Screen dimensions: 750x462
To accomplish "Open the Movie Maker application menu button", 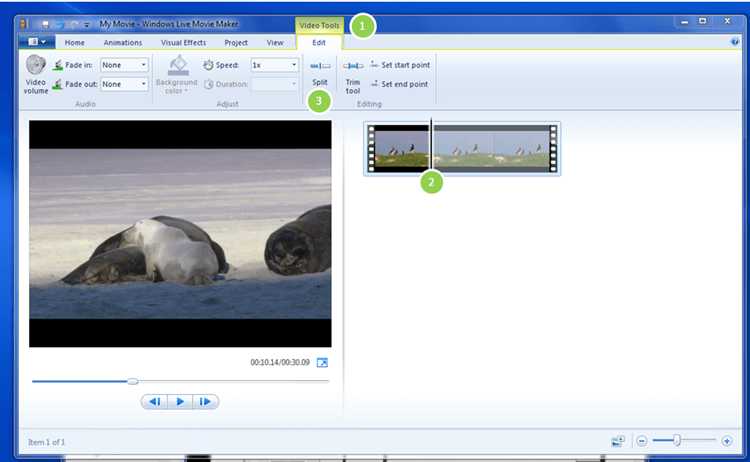I will (37, 42).
